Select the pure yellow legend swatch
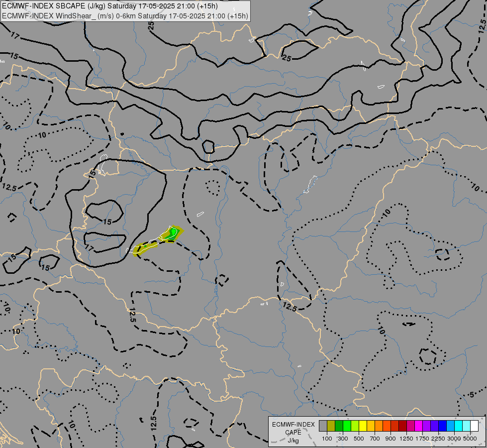The image size is (487, 448). tap(363, 426)
